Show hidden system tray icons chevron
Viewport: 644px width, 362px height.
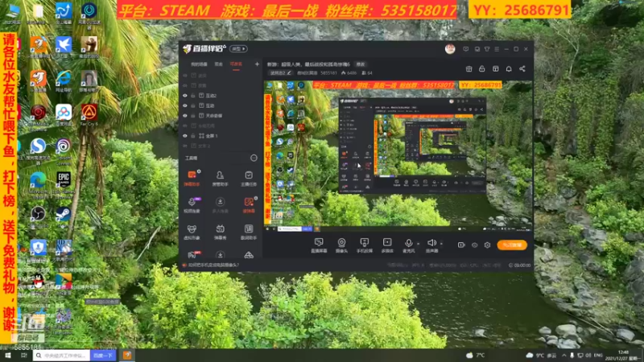pyautogui.click(x=564, y=356)
